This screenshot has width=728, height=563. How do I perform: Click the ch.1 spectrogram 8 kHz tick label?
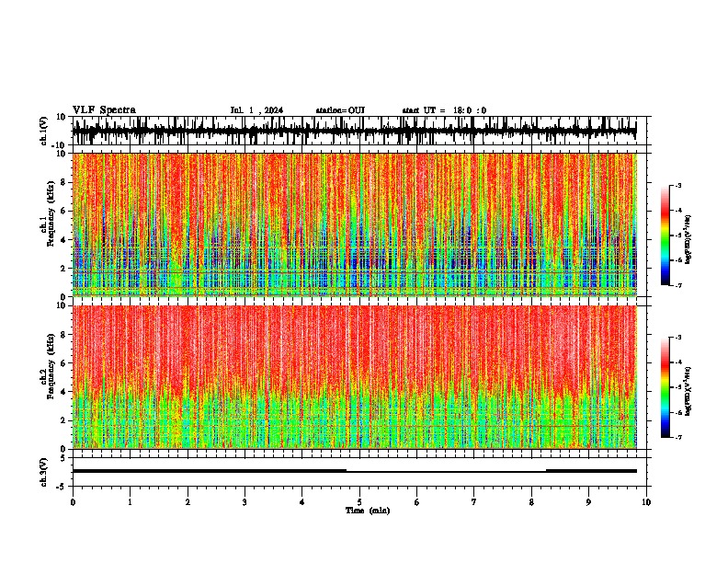[x=64, y=182]
